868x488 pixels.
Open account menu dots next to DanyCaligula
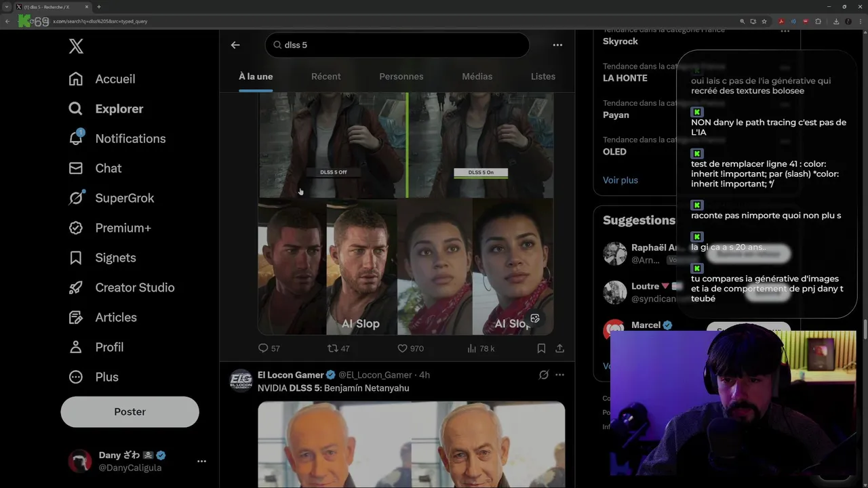[x=201, y=461]
